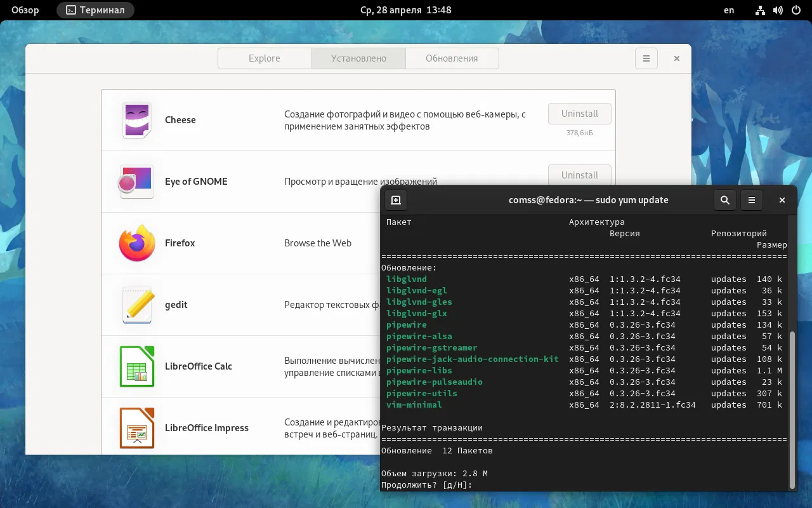This screenshot has height=508, width=812.
Task: Click the Eye of GNOME app name
Action: [196, 182]
